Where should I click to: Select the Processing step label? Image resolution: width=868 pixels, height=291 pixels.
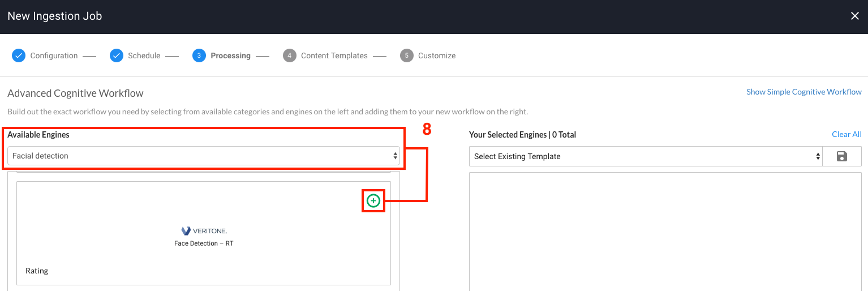(230, 55)
